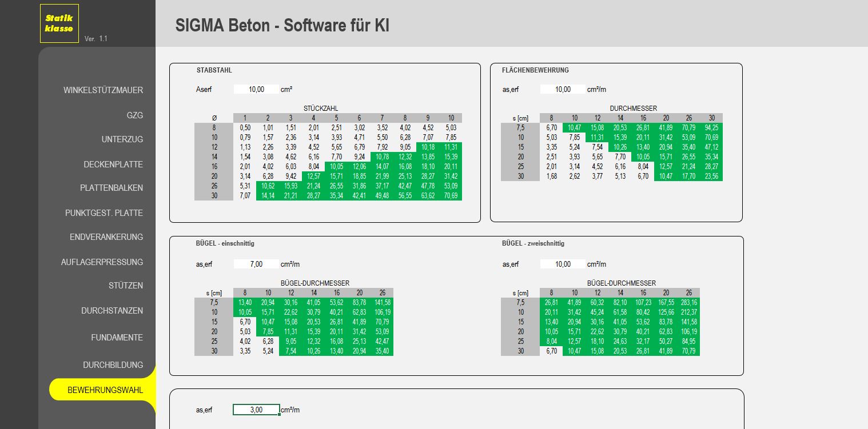Open the AUFLAGERPRESSUNG section

(102, 262)
